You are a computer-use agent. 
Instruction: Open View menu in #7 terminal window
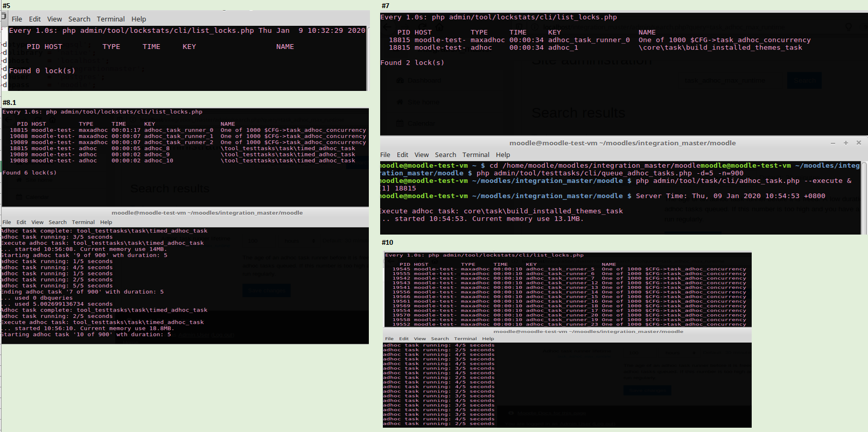point(422,154)
